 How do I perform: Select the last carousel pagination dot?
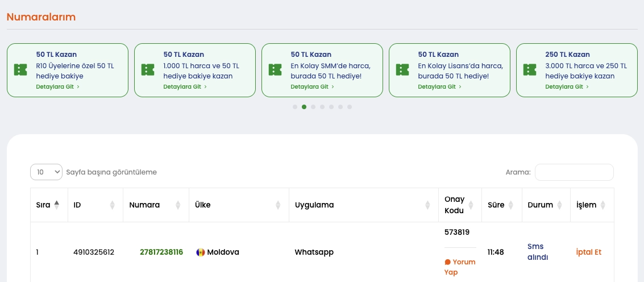pyautogui.click(x=350, y=107)
